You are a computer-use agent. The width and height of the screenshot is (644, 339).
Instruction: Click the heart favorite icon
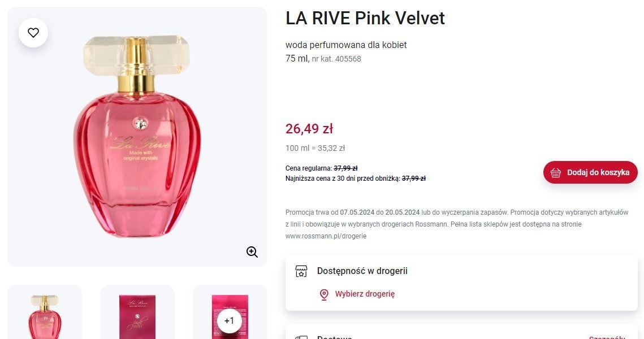tap(33, 33)
